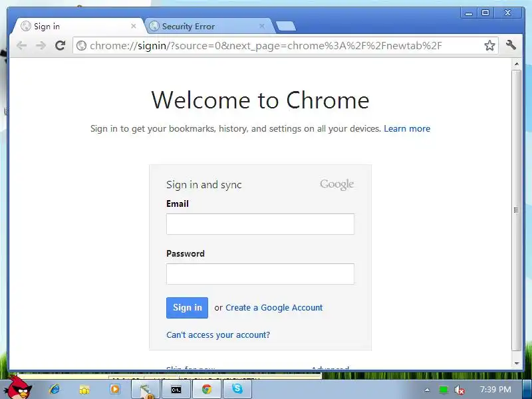532x399 pixels.
Task: Open the command prompt taskbar item
Action: 176,390
